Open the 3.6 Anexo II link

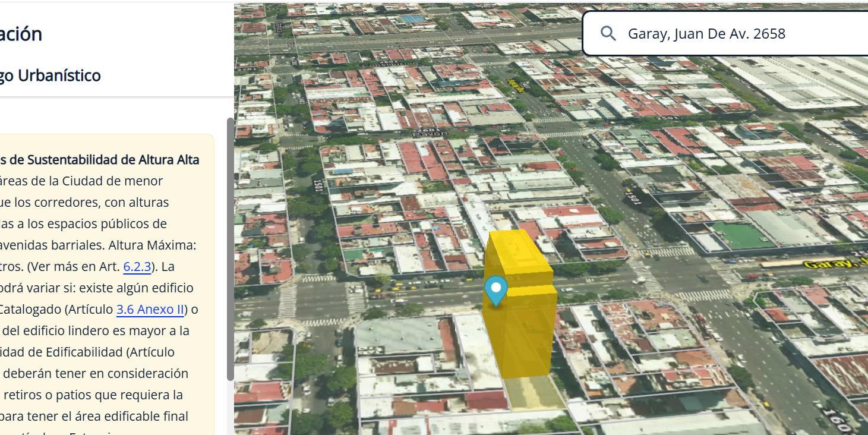point(150,309)
